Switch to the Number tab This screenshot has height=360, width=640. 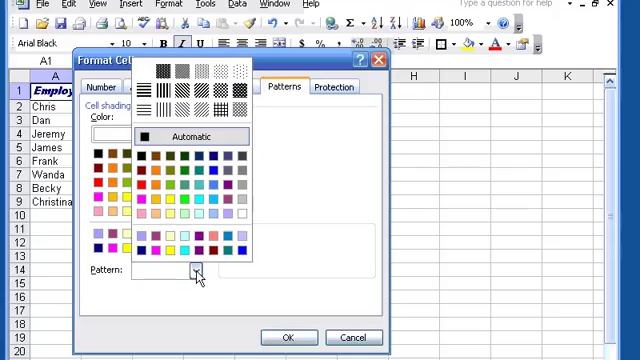[101, 87]
